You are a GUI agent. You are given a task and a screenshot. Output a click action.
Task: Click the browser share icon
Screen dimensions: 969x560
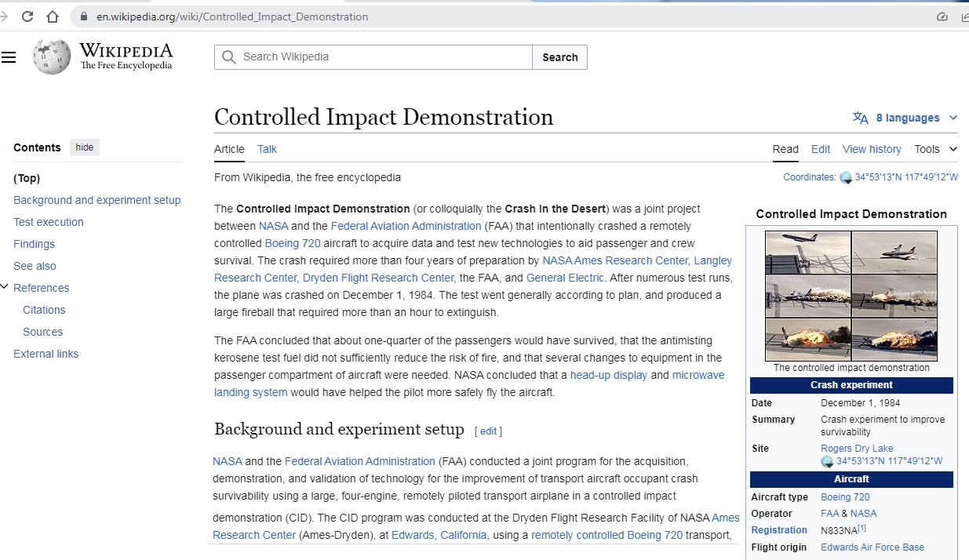[964, 16]
